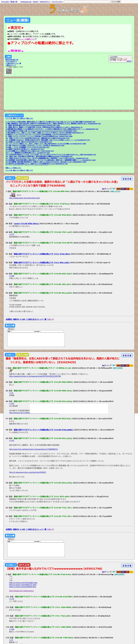Screen dimensions: 138x644
Task: Open the i.imgur.com/Y3vpU4D.jpeg link
Action: (x=23, y=583)
